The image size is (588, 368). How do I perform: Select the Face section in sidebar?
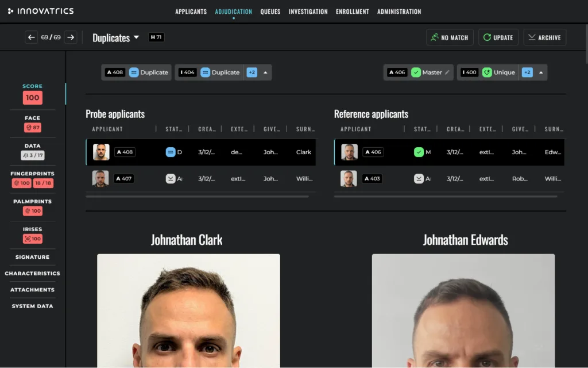[33, 124]
